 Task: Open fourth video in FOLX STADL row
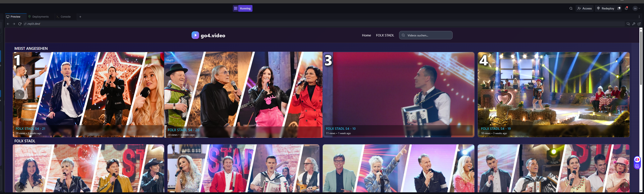[553, 168]
